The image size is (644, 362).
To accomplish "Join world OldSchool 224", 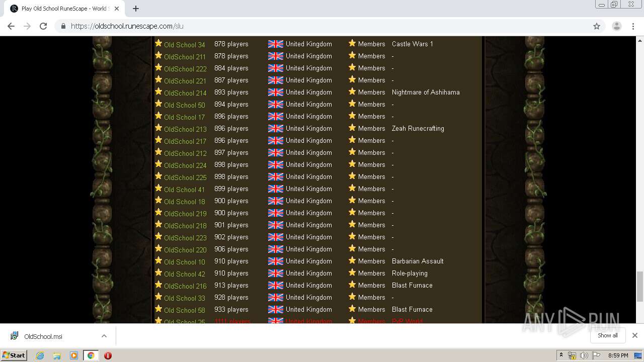I will pos(185,165).
